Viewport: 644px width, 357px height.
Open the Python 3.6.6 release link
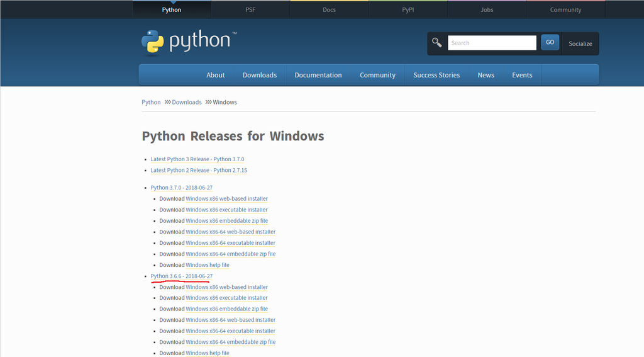pos(182,276)
